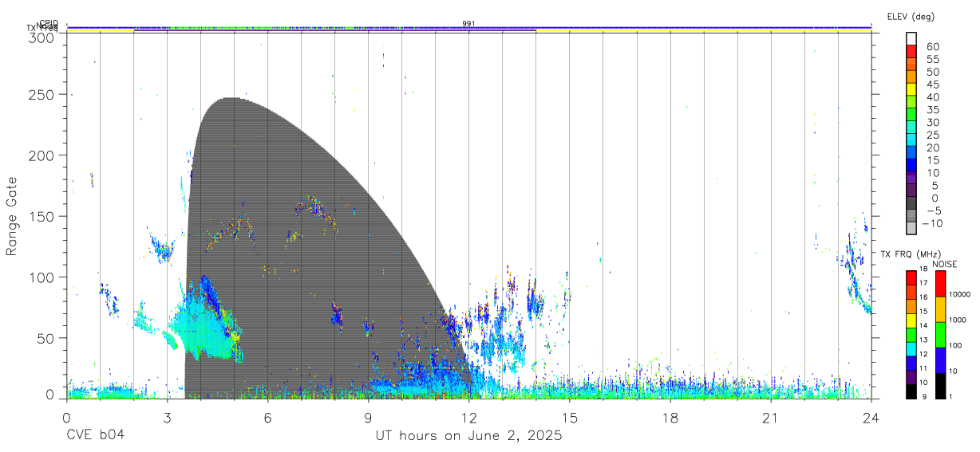Click the 1000 label on NOISE scale
The image size is (980, 452).
click(957, 320)
